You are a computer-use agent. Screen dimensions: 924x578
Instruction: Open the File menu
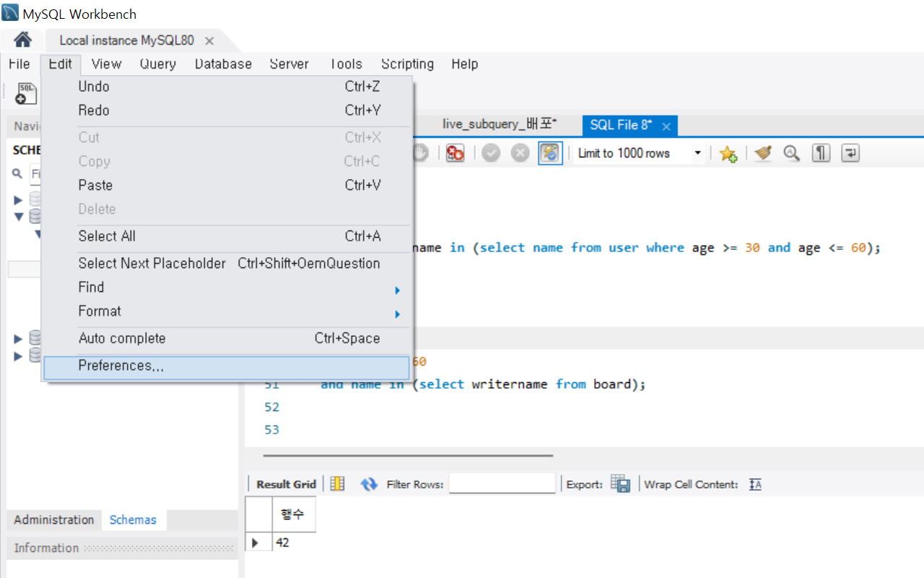pos(19,64)
